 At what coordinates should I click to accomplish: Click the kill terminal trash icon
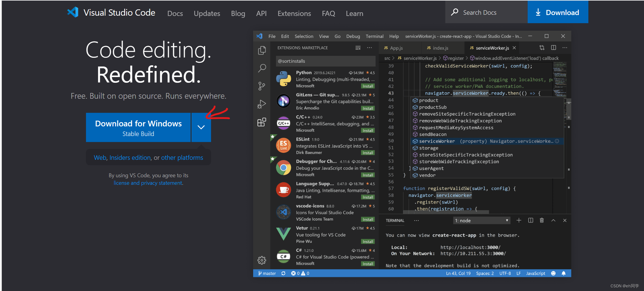[542, 220]
